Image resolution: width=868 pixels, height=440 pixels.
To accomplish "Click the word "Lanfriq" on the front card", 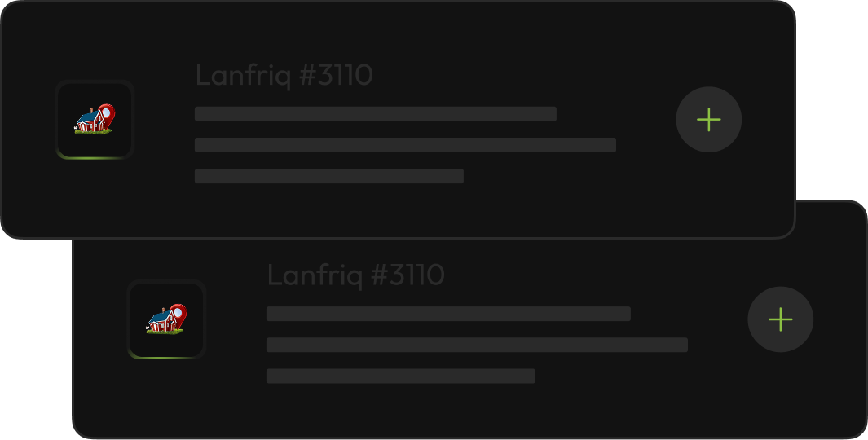I will pyautogui.click(x=244, y=76).
